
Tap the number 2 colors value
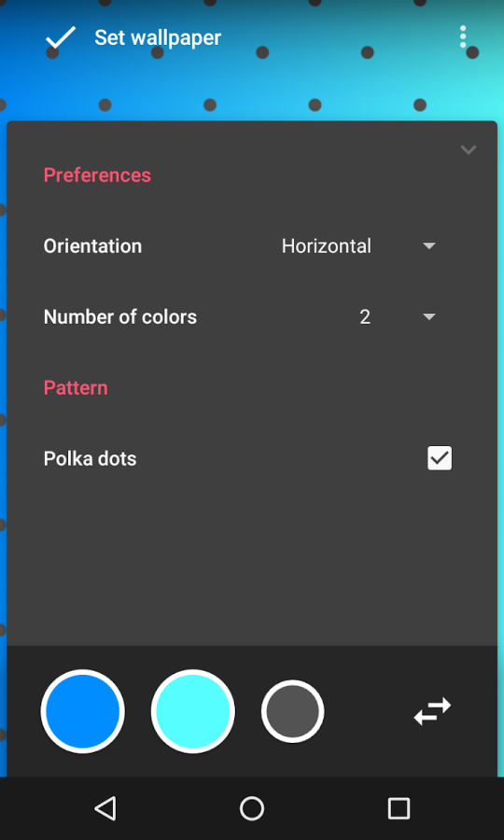click(365, 316)
